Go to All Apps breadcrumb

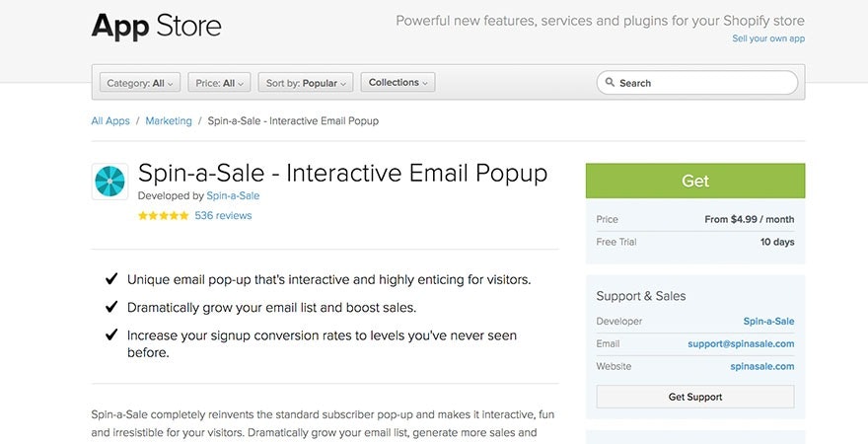(110, 121)
